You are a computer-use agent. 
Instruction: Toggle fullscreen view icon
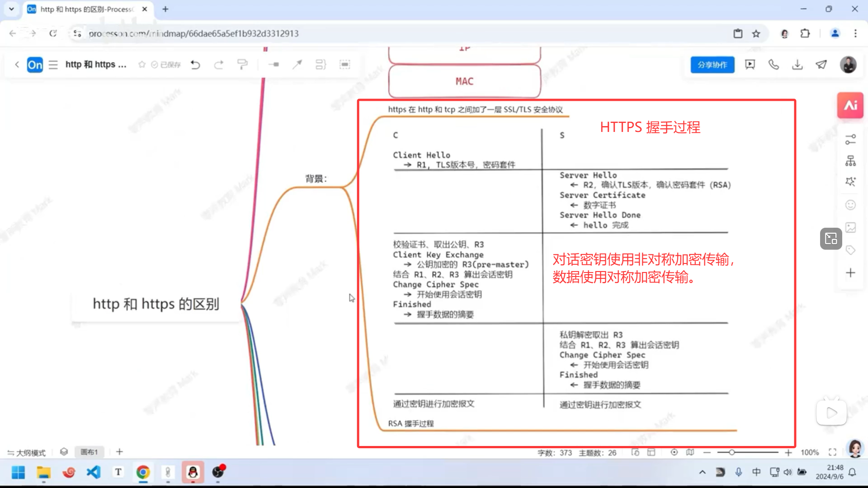(832, 452)
